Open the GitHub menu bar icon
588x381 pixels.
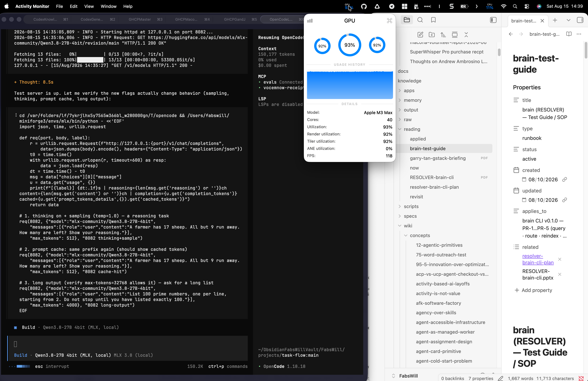[x=364, y=6]
